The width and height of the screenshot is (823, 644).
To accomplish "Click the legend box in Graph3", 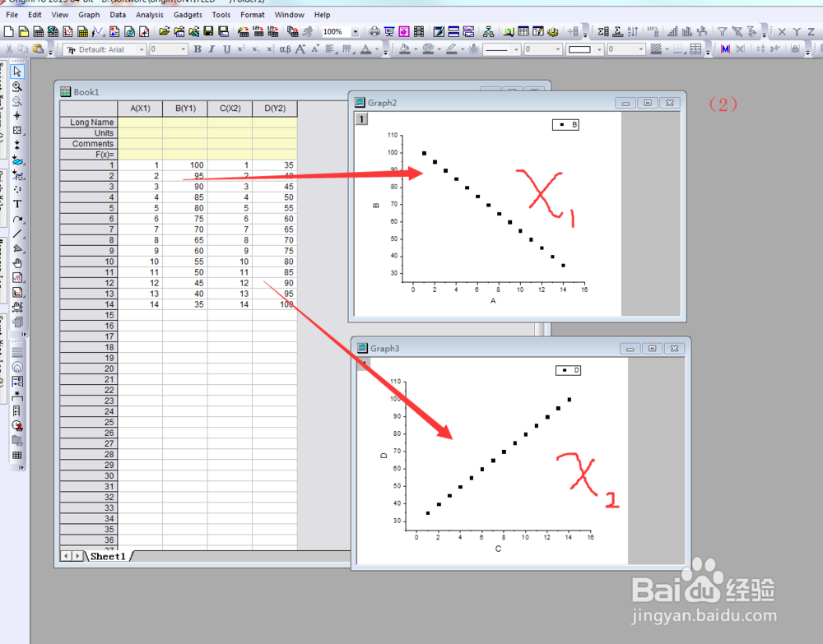I will click(x=569, y=370).
